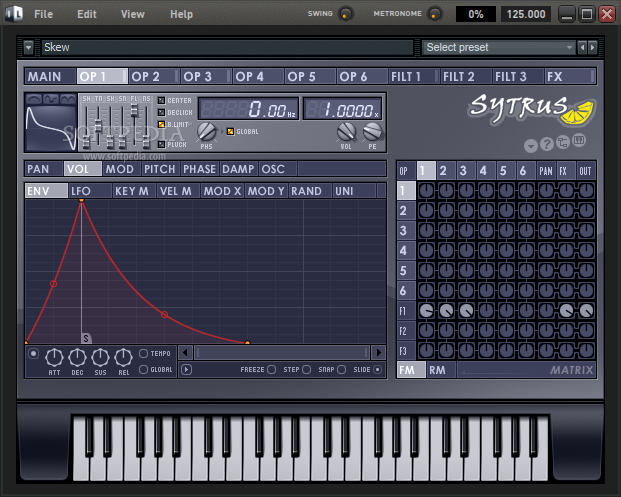Screen dimensions: 621x497
Task: Switch to the FX tab
Action: point(570,76)
